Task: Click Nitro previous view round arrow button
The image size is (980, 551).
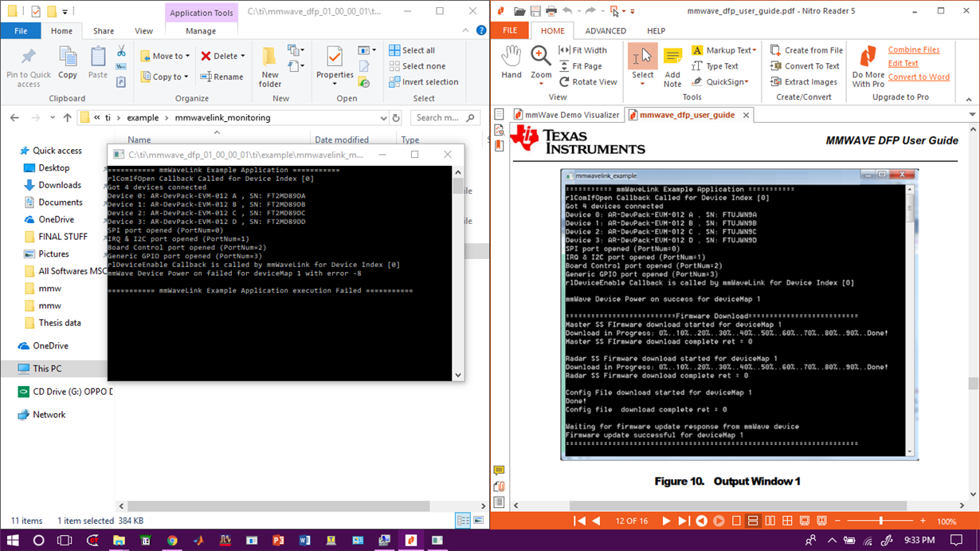Action: [x=701, y=521]
